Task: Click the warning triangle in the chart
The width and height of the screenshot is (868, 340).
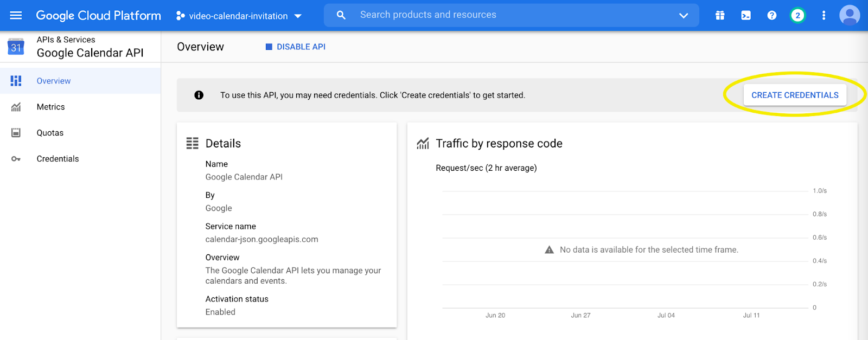Action: pos(549,250)
